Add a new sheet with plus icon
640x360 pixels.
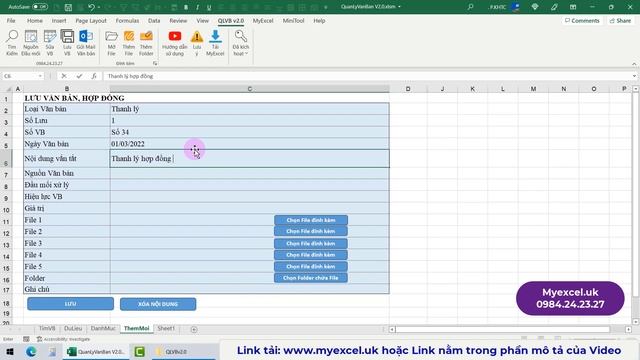pos(194,329)
